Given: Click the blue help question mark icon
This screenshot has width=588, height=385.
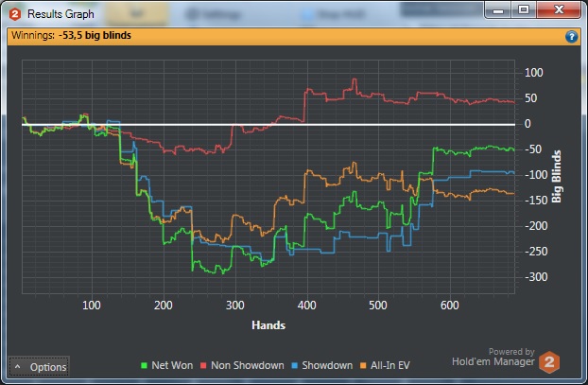Looking at the screenshot, I should [571, 37].
